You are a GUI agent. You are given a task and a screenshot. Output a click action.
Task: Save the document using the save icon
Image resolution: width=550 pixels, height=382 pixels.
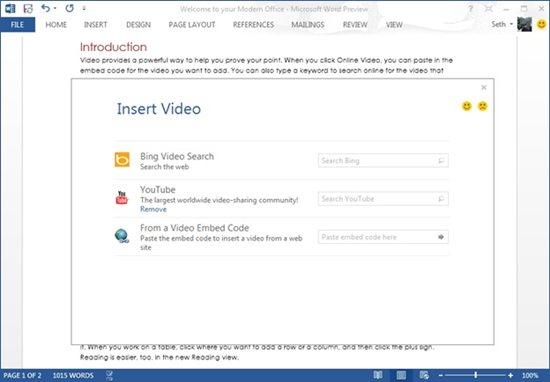coord(28,8)
